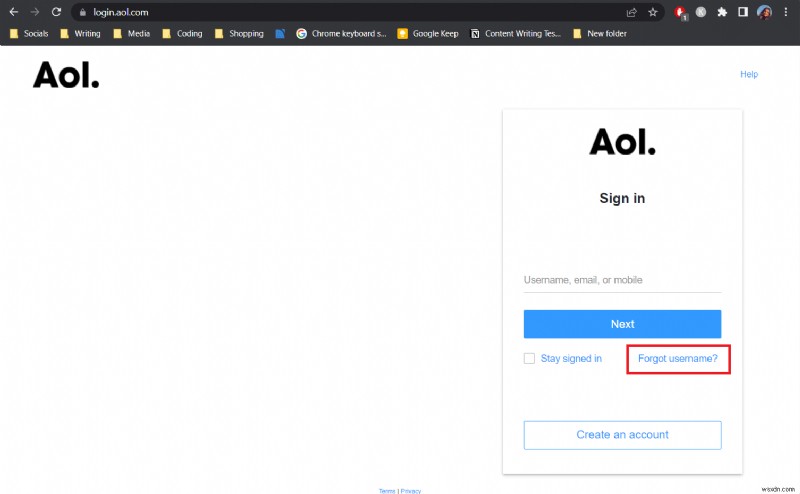The height and width of the screenshot is (494, 800).
Task: Click the share page icon in address bar
Action: [632, 12]
